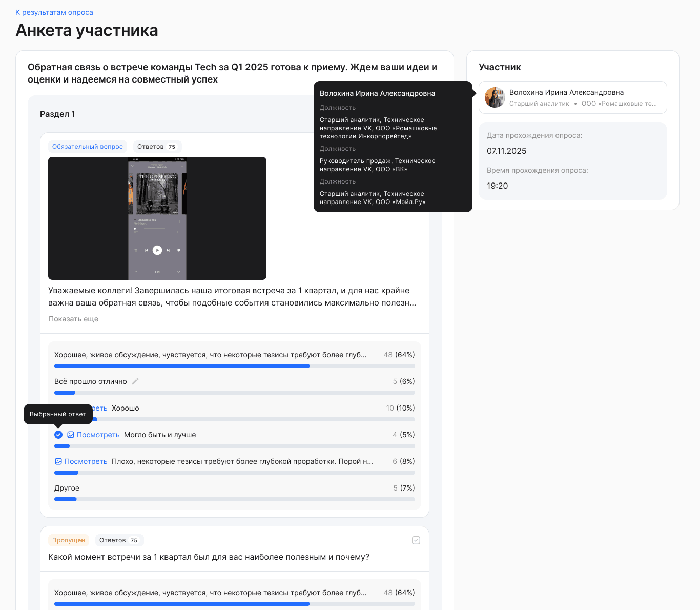The width and height of the screenshot is (700, 610).
Task: Click the name heading in the dark tooltip
Action: pos(378,93)
